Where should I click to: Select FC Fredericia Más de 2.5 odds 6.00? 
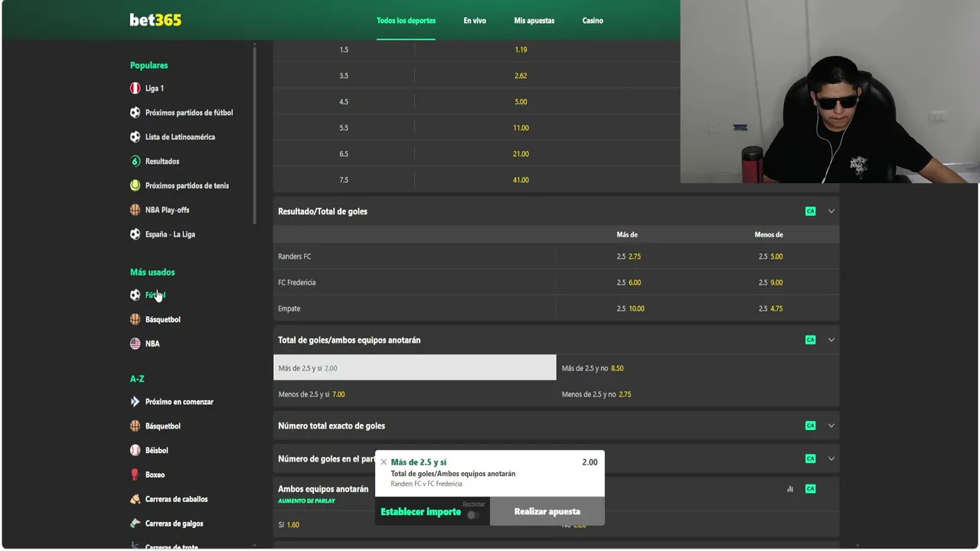coord(627,282)
